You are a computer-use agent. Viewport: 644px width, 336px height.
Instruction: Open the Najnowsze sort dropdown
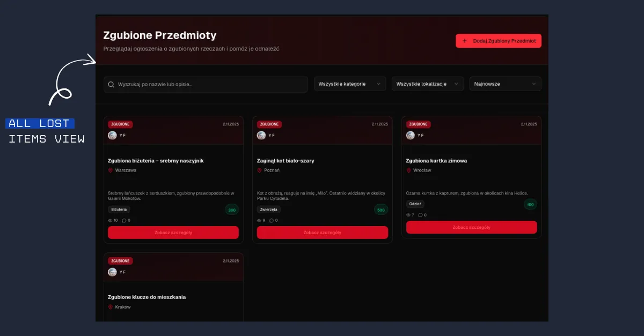click(506, 84)
